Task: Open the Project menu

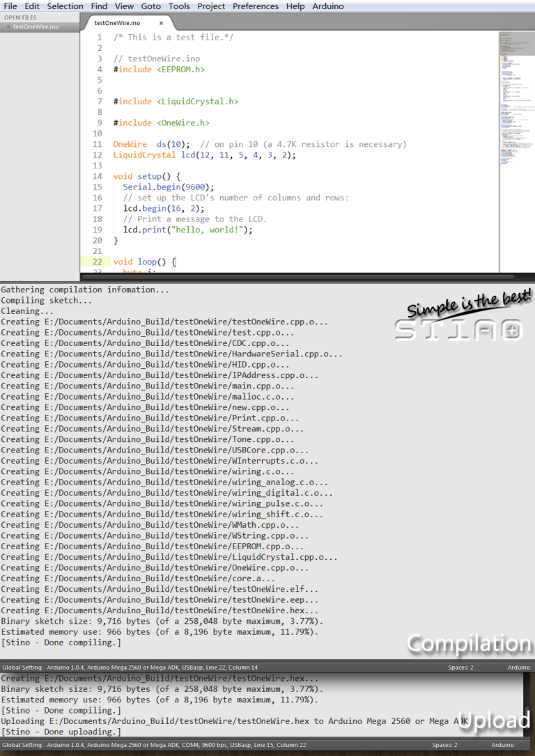Action: tap(211, 6)
